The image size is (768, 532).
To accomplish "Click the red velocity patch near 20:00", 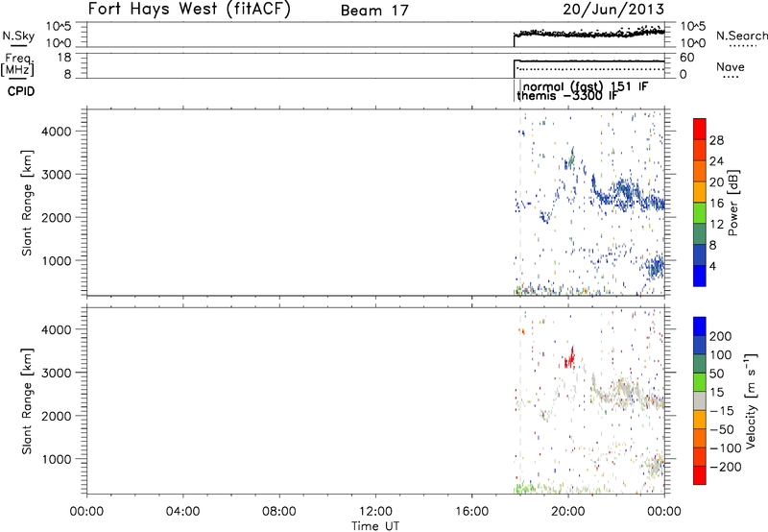I will (569, 358).
